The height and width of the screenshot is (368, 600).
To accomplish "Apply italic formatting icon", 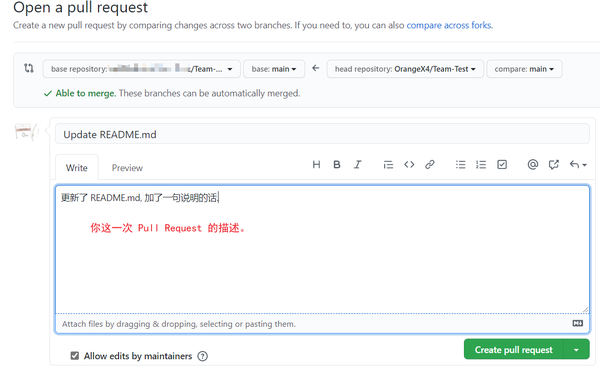I will 357,165.
